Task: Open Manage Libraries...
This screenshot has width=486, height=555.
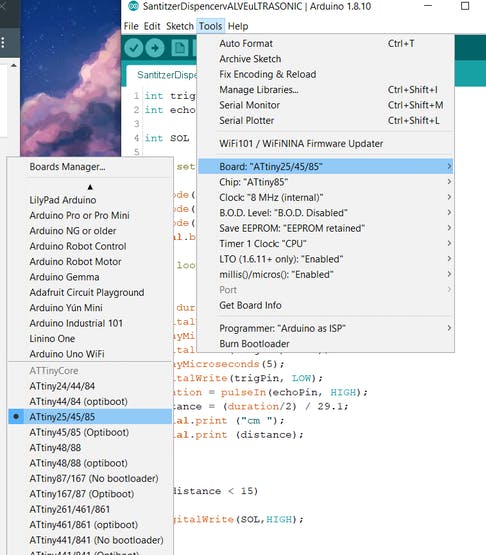Action: coord(325,90)
